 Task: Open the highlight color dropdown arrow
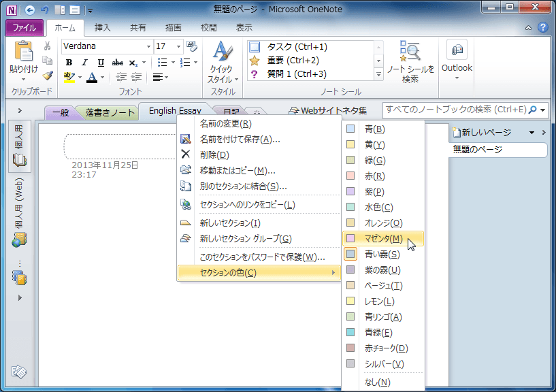click(x=80, y=78)
